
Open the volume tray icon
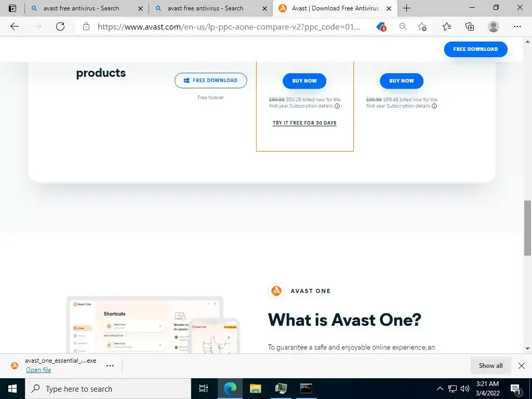pyautogui.click(x=465, y=389)
